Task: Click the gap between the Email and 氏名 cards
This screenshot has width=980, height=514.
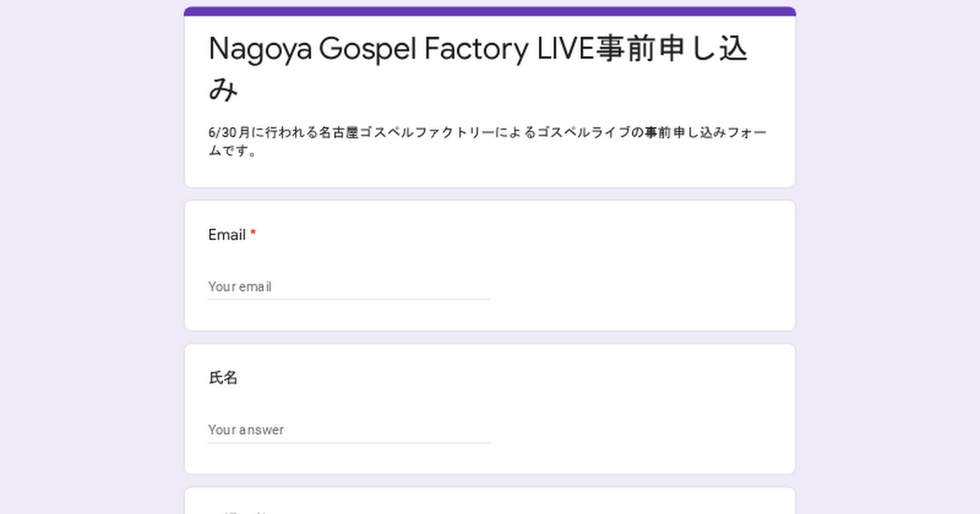Action: click(x=490, y=338)
